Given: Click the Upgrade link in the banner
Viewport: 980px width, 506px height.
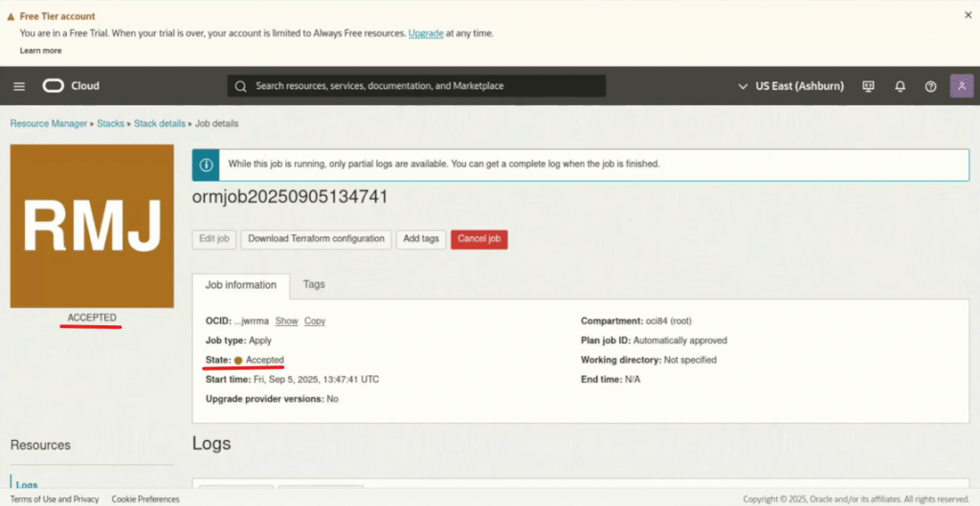Looking at the screenshot, I should tap(426, 33).
